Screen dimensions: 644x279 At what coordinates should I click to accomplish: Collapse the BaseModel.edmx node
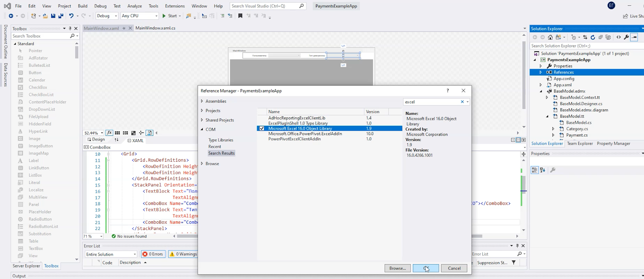[x=541, y=91]
